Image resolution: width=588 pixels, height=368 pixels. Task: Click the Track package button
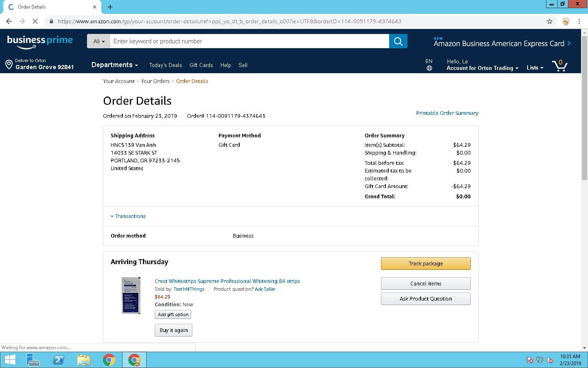[x=425, y=264]
